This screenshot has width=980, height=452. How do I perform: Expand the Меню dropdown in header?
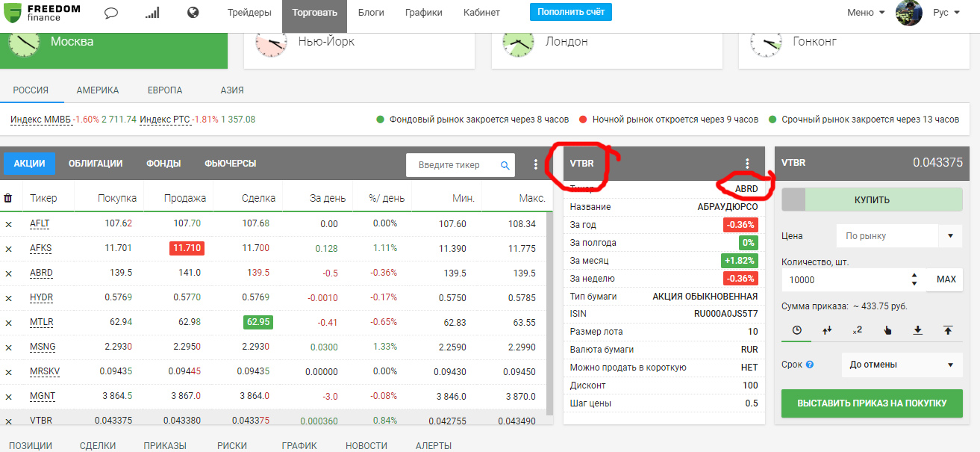point(866,13)
